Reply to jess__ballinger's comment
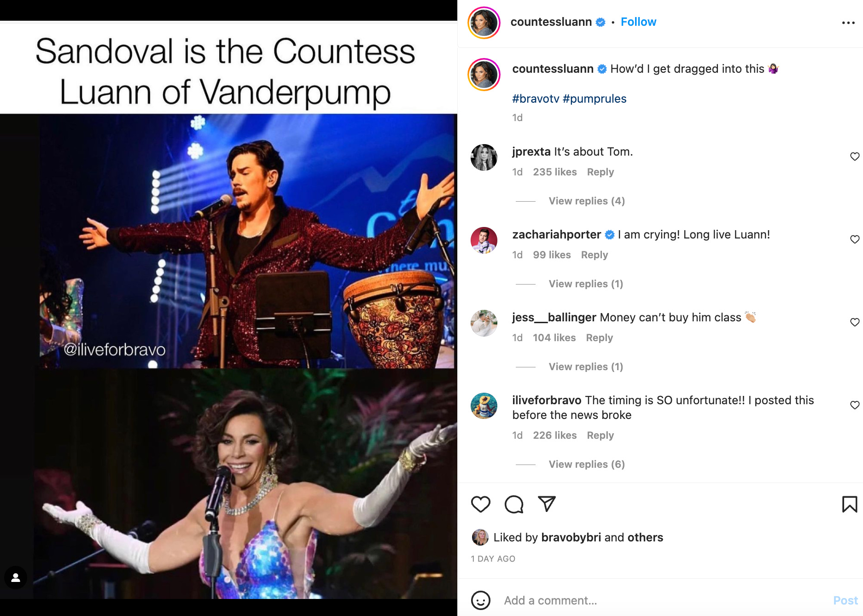 tap(599, 337)
